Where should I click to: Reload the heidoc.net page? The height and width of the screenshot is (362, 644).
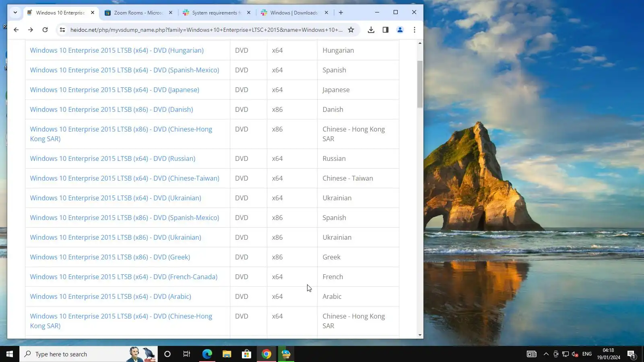tap(45, 30)
